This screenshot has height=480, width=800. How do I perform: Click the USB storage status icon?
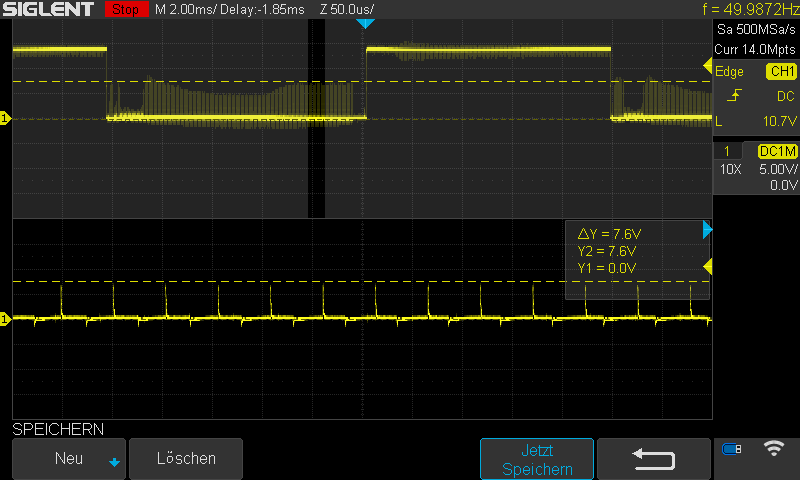pos(732,449)
